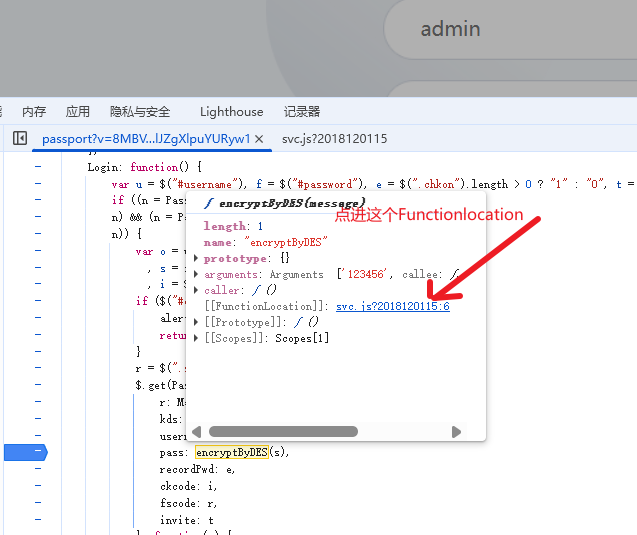Open the 内存 (Memory) panel tab
Screen dimensions: 637x535
34,111
